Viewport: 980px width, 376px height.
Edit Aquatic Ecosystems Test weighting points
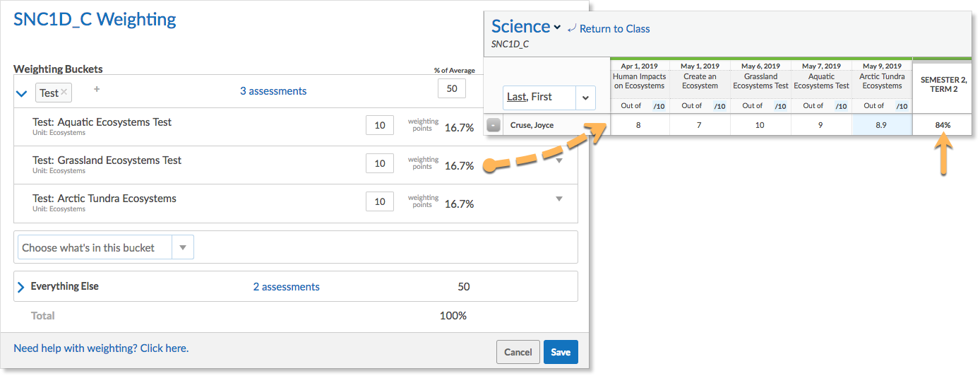pyautogui.click(x=380, y=125)
